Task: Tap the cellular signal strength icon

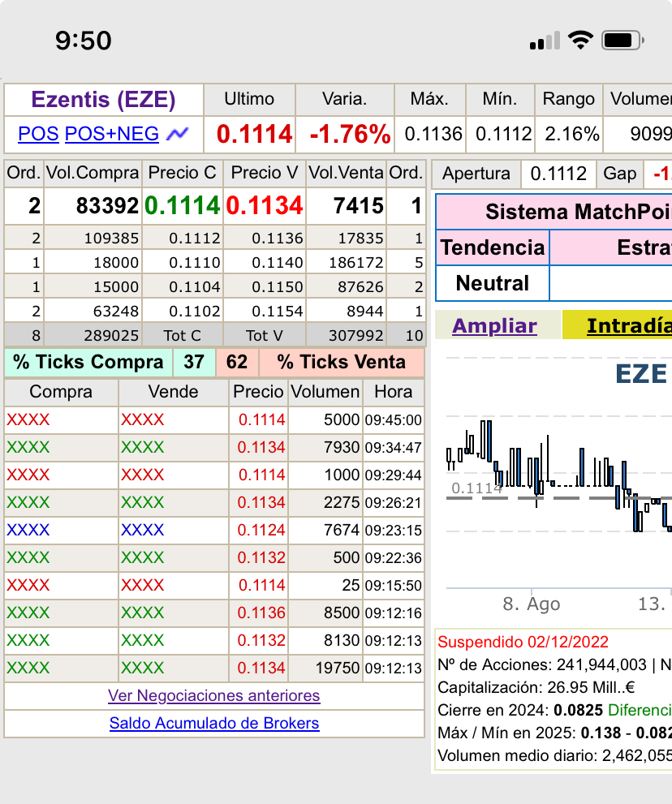Action: click(545, 41)
